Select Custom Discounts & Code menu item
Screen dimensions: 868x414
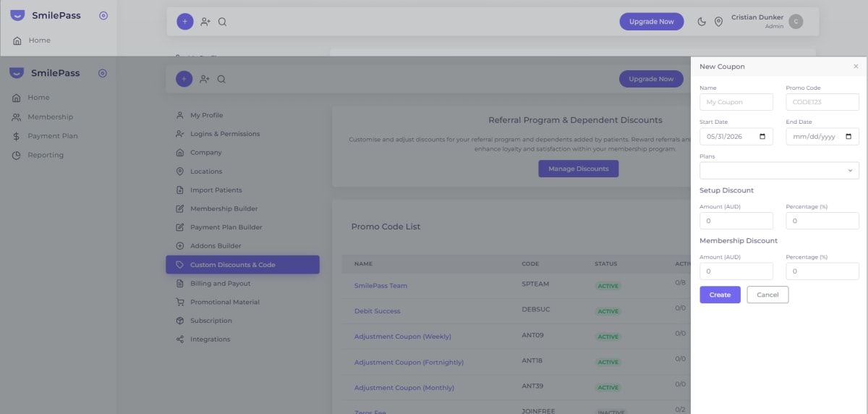tap(242, 265)
